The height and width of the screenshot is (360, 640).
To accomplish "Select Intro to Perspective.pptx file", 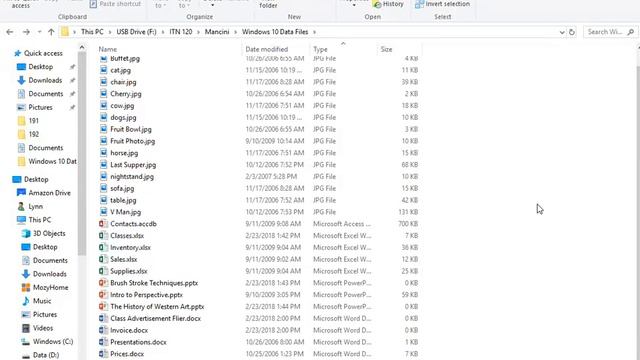I will click(146, 295).
